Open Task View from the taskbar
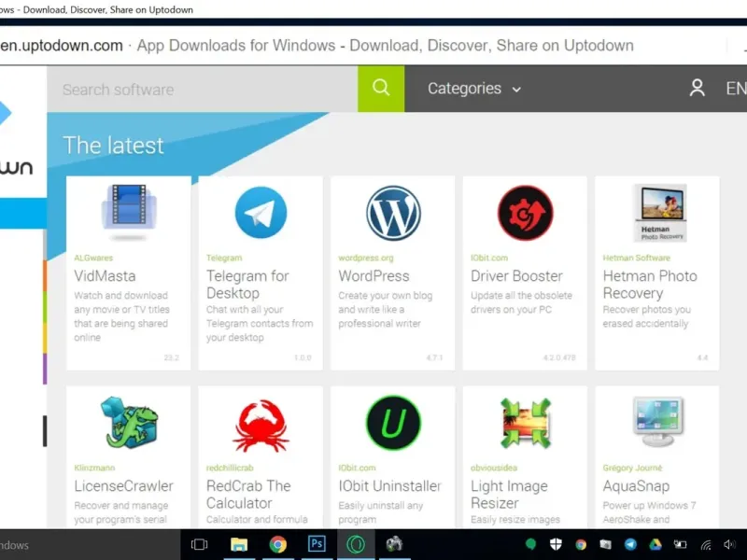This screenshot has height=560, width=747. coord(199,544)
